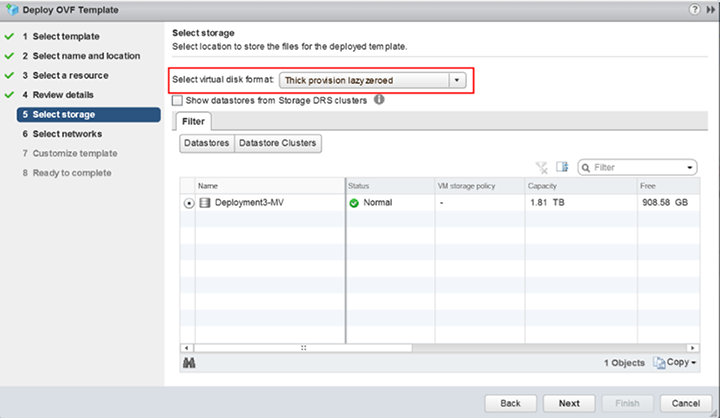The height and width of the screenshot is (418, 720).
Task: Click the Next button
Action: 569,403
